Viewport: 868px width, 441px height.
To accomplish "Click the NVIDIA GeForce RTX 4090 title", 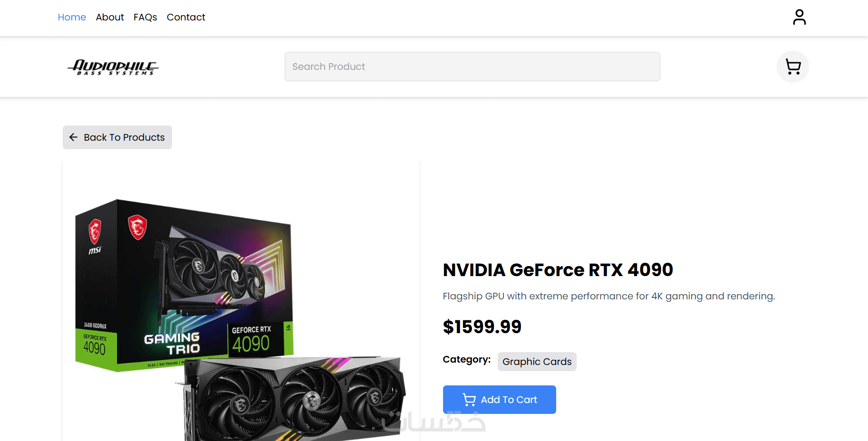I will click(558, 270).
